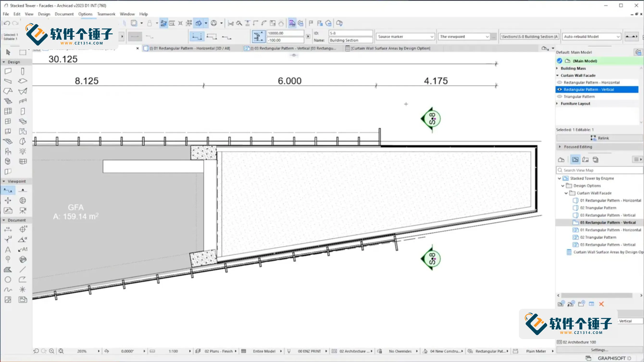Select the Beam tool
This screenshot has width=644, height=362.
point(8,81)
